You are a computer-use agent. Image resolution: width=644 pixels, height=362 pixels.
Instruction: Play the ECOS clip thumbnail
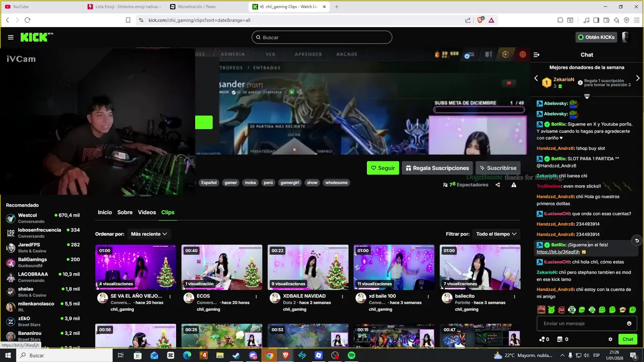point(222,267)
